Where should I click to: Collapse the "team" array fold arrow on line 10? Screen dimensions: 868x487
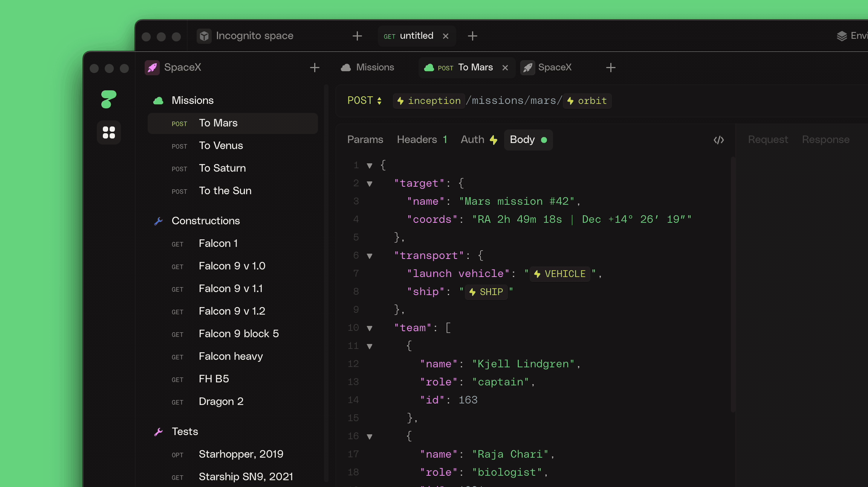pos(370,328)
